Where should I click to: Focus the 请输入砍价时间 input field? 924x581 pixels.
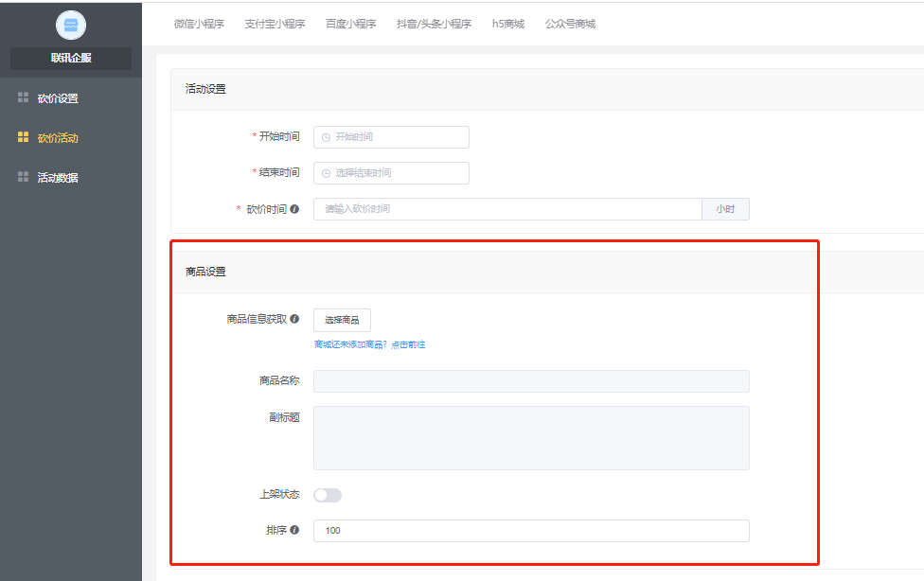pyautogui.click(x=507, y=209)
